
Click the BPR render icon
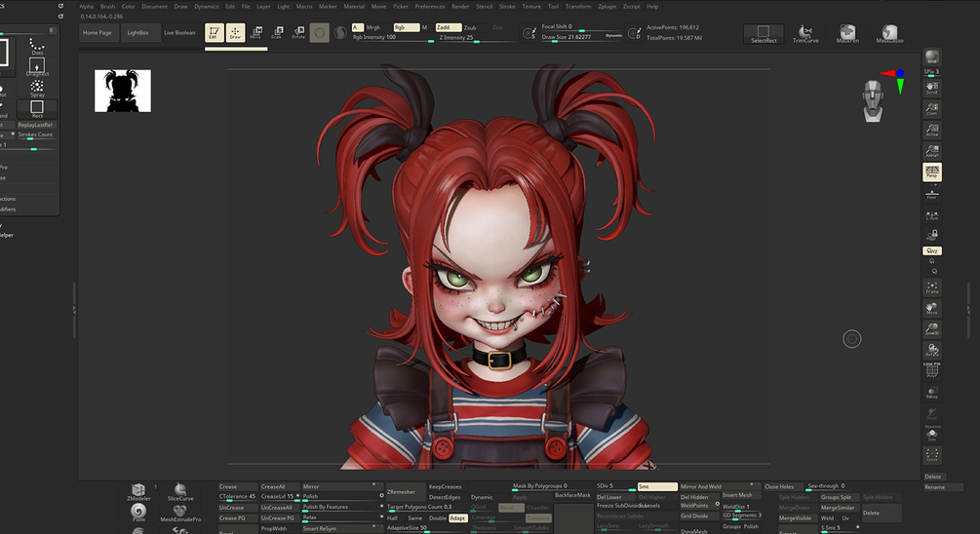(x=932, y=57)
